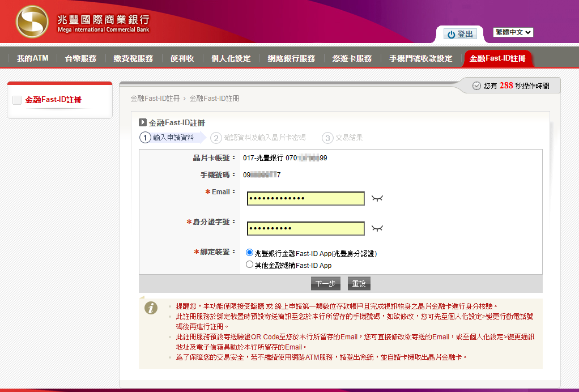Image resolution: width=579 pixels, height=392 pixels.
Task: Open the 台幣服務 menu
Action: [x=80, y=58]
